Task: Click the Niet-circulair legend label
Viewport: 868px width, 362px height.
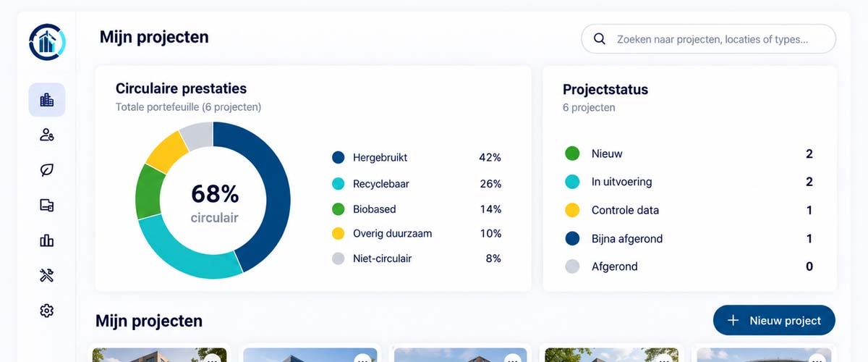Action: (382, 258)
